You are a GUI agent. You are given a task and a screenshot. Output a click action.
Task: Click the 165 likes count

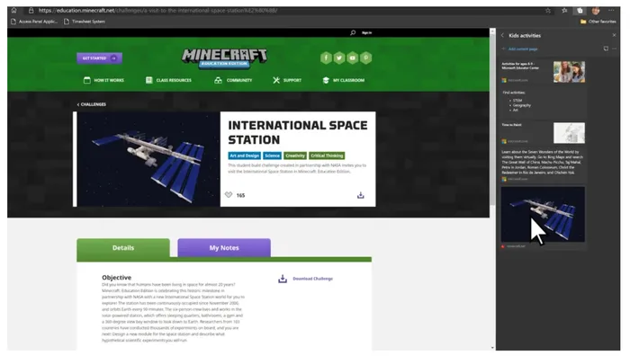240,195
